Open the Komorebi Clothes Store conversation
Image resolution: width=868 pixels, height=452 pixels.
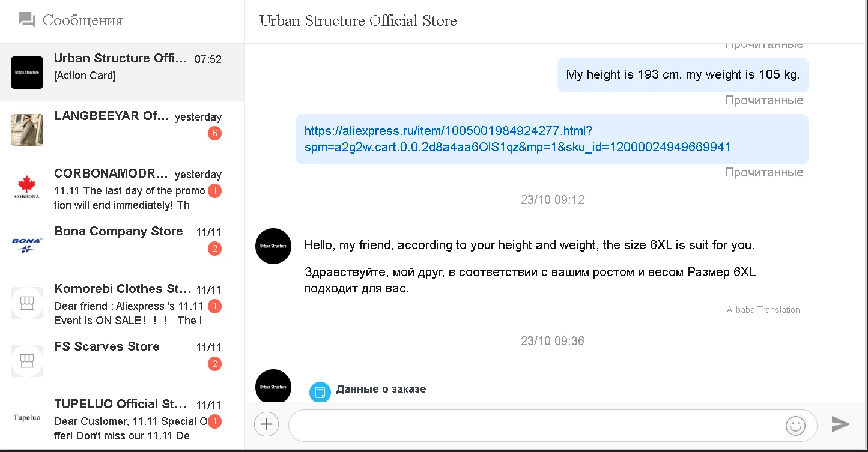click(x=122, y=303)
